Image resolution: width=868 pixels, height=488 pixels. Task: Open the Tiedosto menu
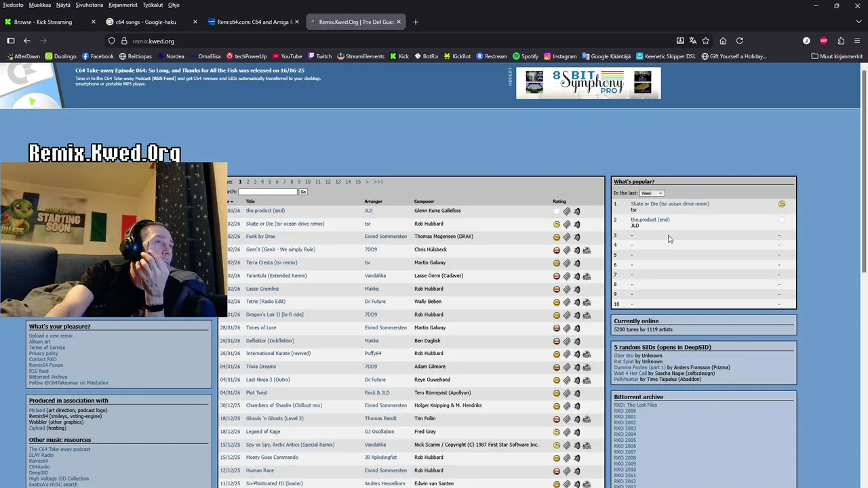(x=13, y=5)
